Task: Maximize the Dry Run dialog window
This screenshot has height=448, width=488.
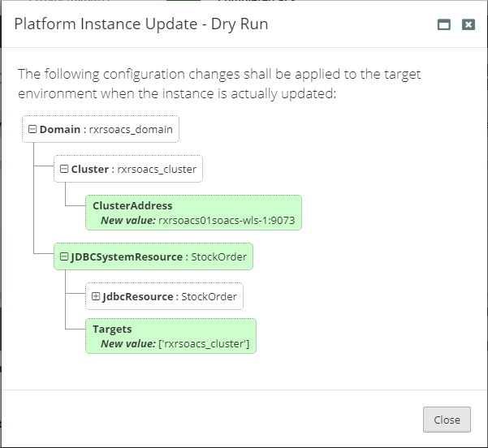Action: click(x=443, y=25)
